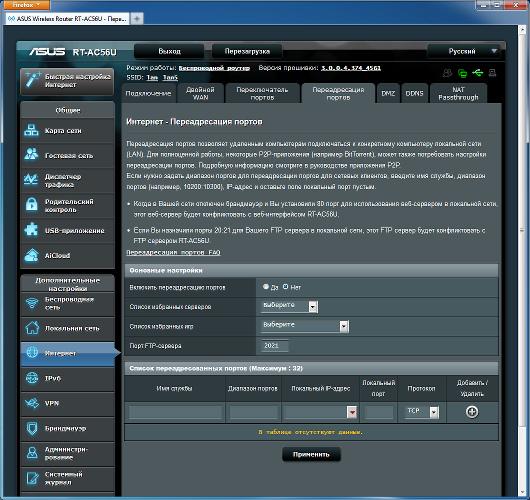The height and width of the screenshot is (500, 530).
Task: Switch to the DDNS tab
Action: [414, 93]
